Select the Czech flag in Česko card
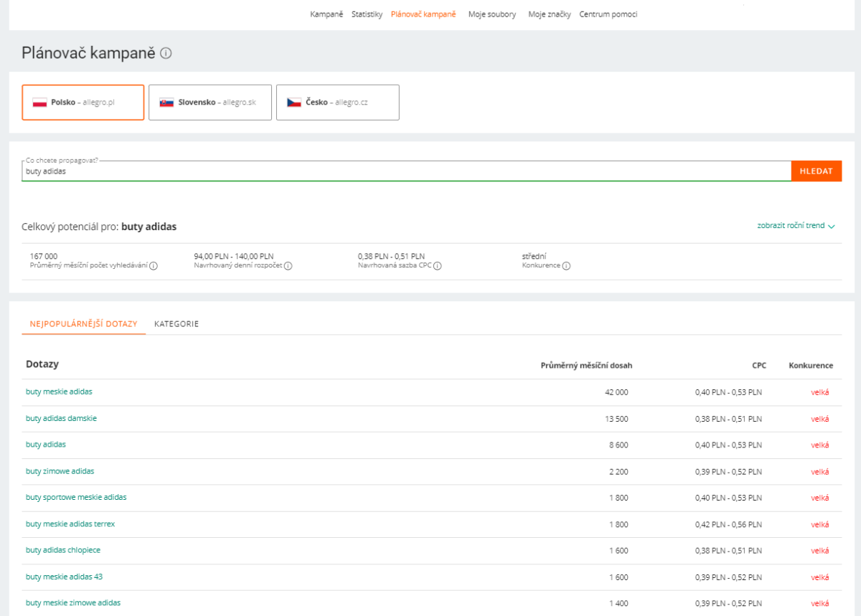The height and width of the screenshot is (616, 861). pyautogui.click(x=294, y=103)
